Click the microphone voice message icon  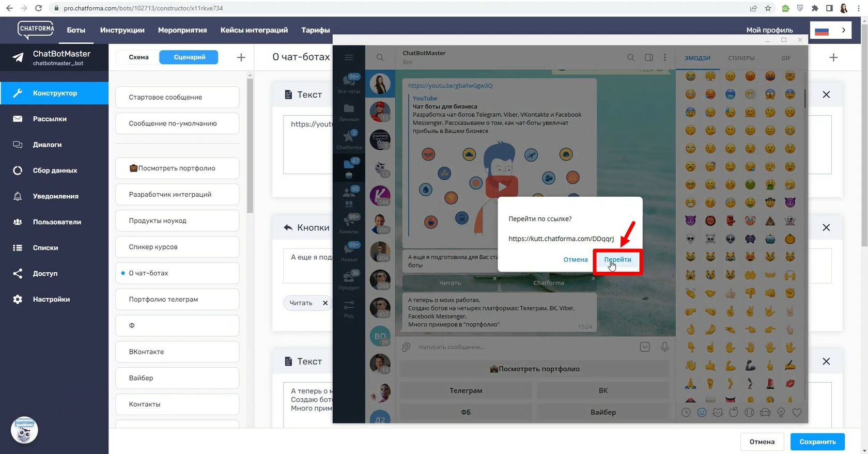point(664,347)
